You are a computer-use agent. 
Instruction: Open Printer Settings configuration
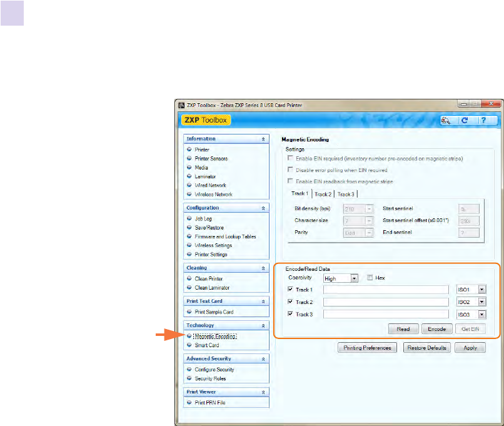211,255
